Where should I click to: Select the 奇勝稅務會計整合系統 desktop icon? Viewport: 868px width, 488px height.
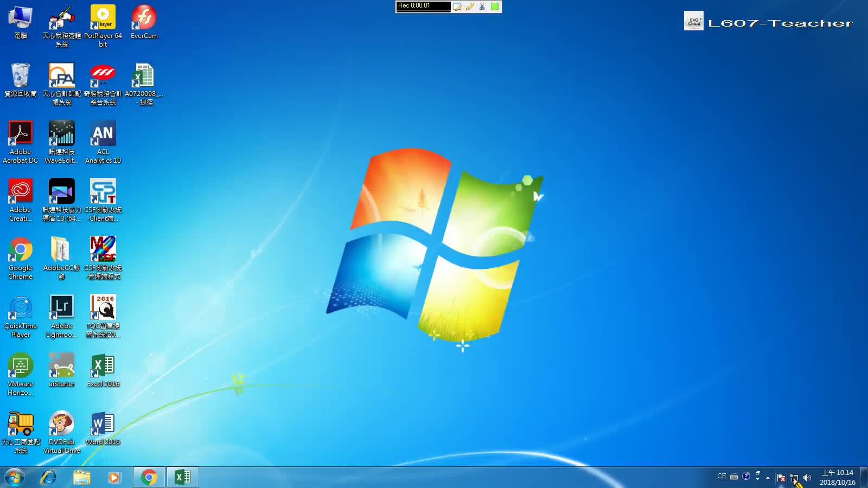point(103,85)
